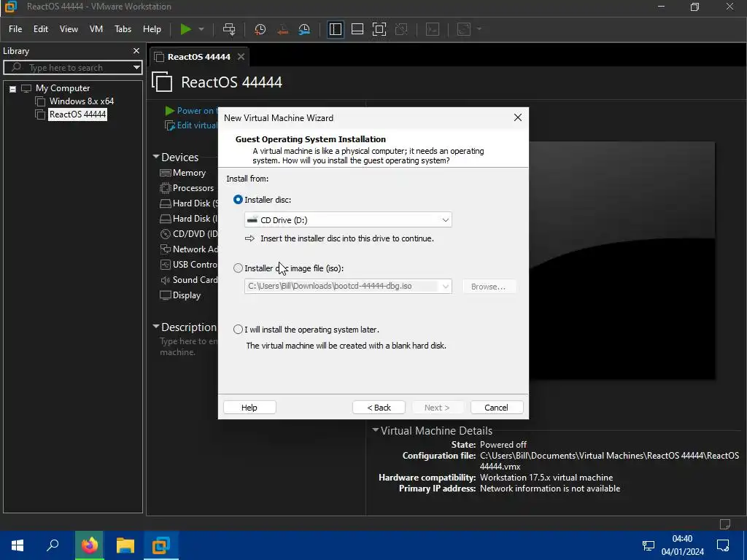Choose I will install the operating system later

238,330
